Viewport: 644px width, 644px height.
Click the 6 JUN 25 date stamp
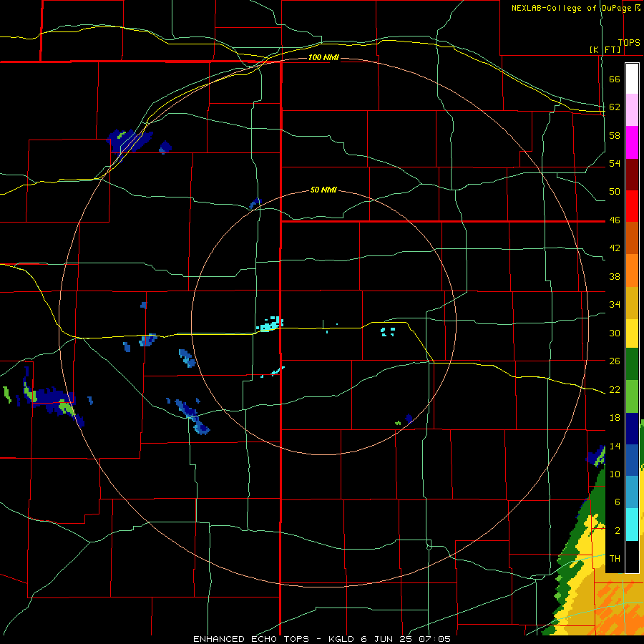point(388,639)
